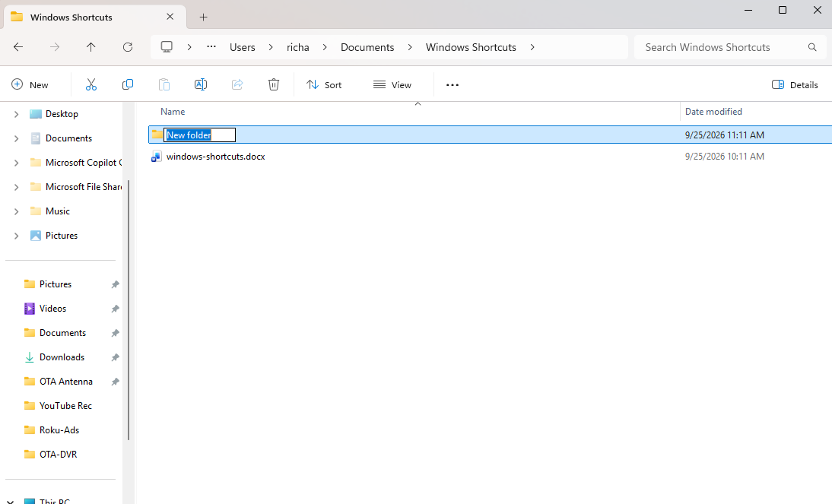The height and width of the screenshot is (504, 832).
Task: Sort by Date modified column header
Action: [x=713, y=112]
